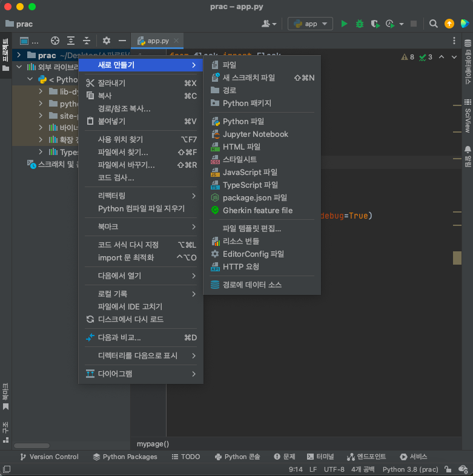Run app with coverage
Screen dimensions: 473x476
(375, 24)
